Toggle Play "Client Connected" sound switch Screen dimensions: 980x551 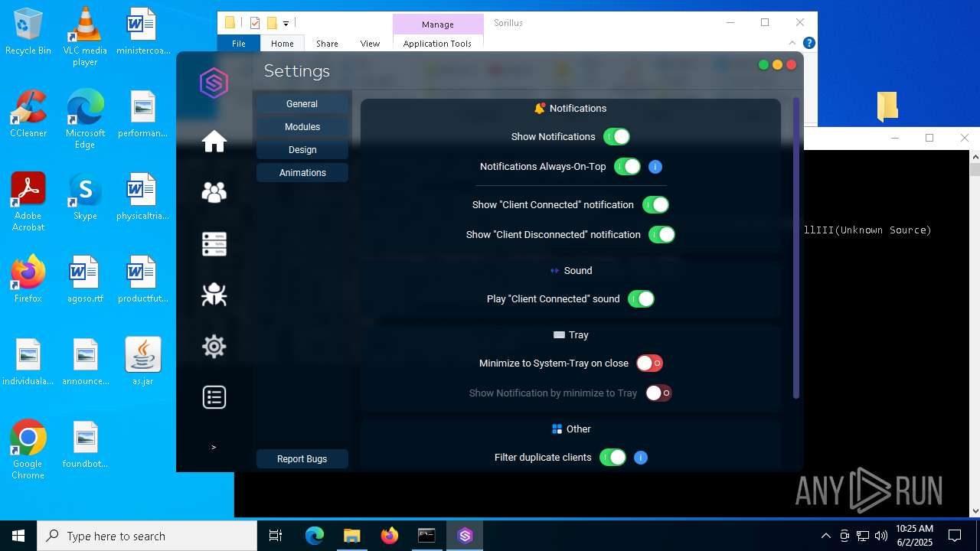click(641, 299)
